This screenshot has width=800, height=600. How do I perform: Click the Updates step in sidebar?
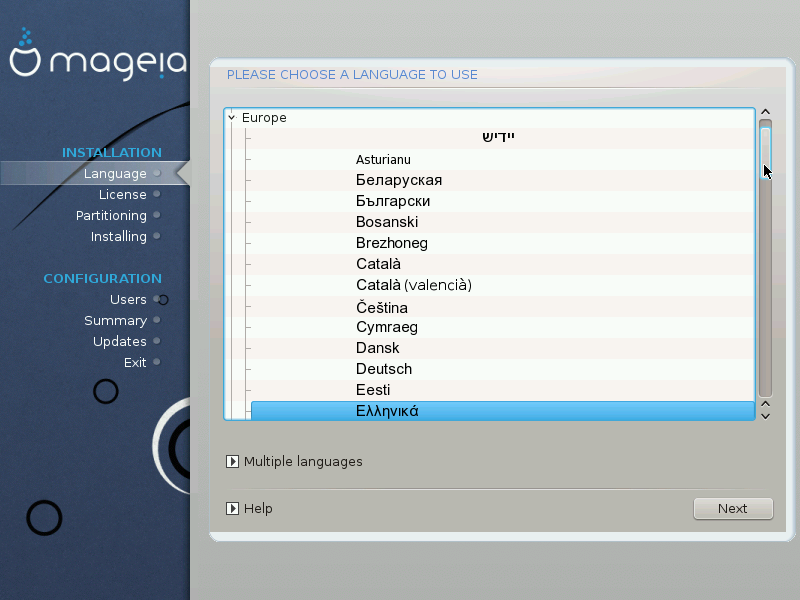tap(119, 341)
